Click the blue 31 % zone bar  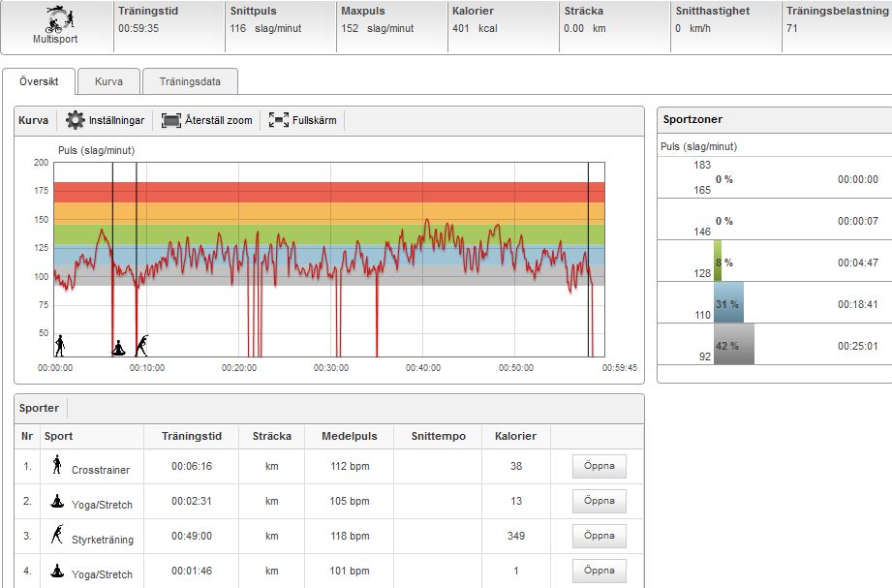click(x=728, y=302)
